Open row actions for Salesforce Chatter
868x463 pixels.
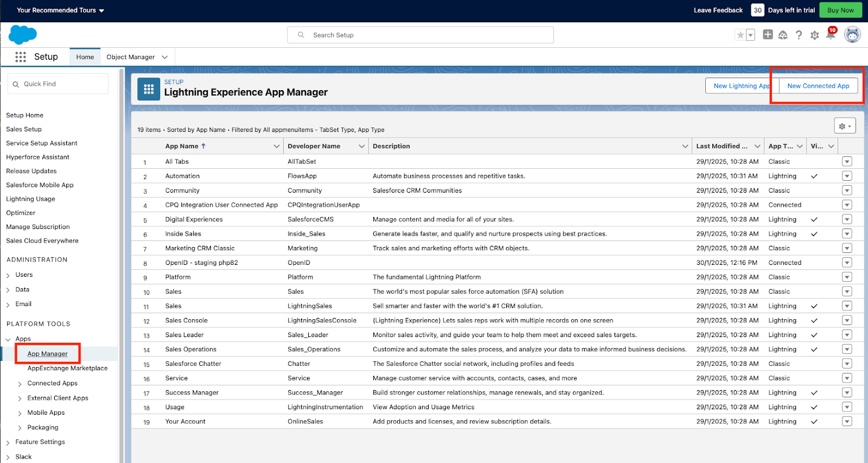pos(847,364)
